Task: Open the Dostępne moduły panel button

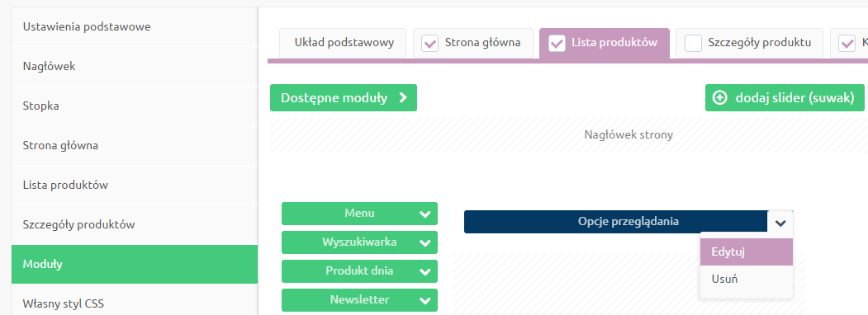Action: point(344,98)
